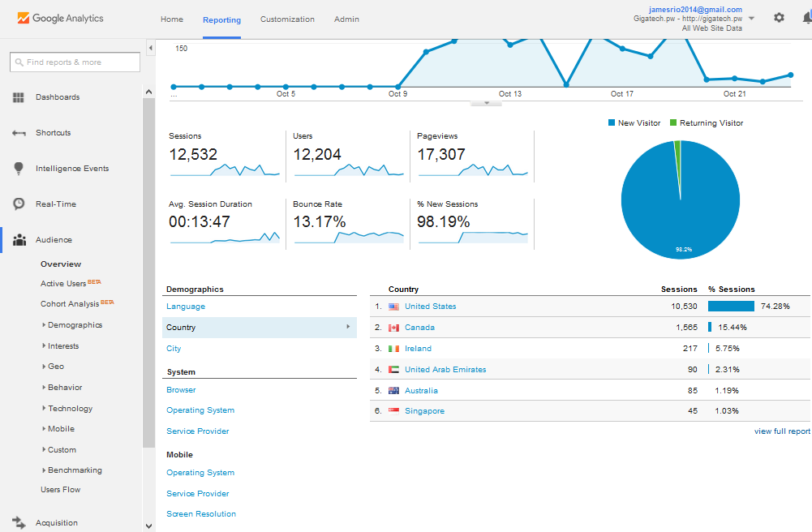The image size is (812, 532).
Task: Click the Browser system link
Action: [181, 390]
